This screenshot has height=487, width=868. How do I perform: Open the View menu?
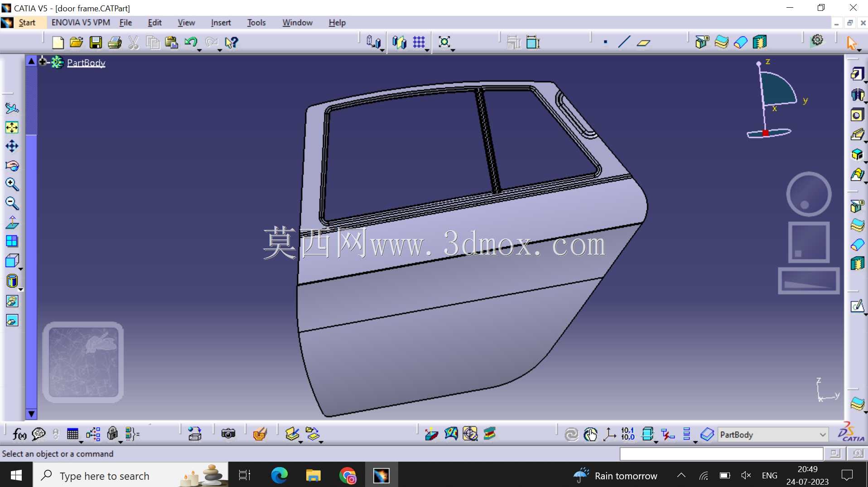tap(186, 23)
